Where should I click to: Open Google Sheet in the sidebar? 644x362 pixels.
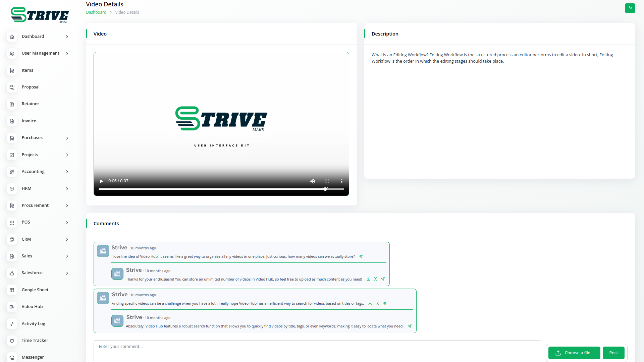(35, 290)
